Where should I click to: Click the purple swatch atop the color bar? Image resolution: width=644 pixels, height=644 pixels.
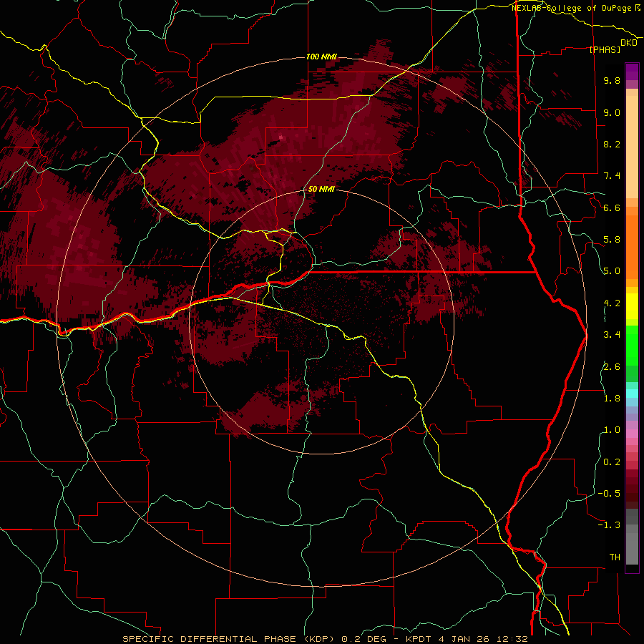[632, 72]
